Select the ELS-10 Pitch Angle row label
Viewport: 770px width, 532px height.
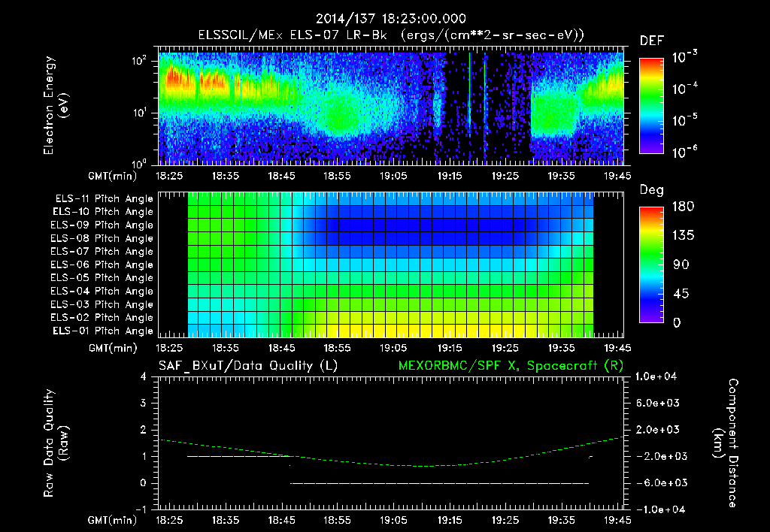click(103, 212)
